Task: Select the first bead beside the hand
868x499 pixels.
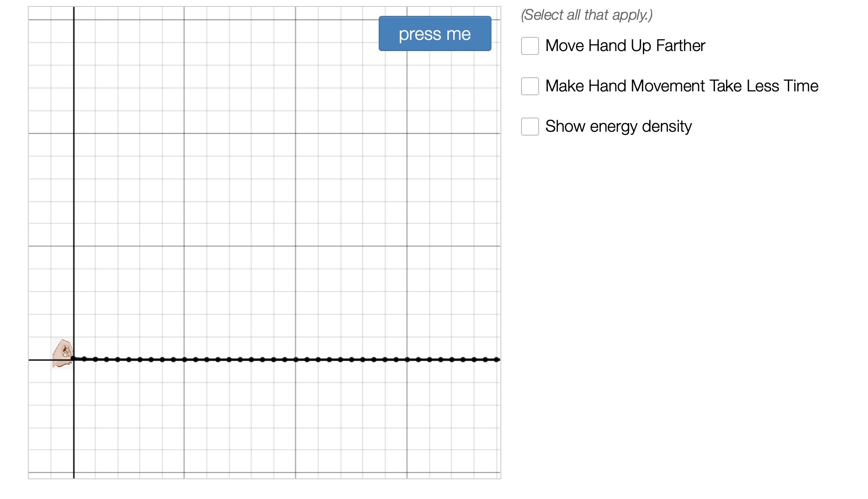Action: pyautogui.click(x=84, y=359)
